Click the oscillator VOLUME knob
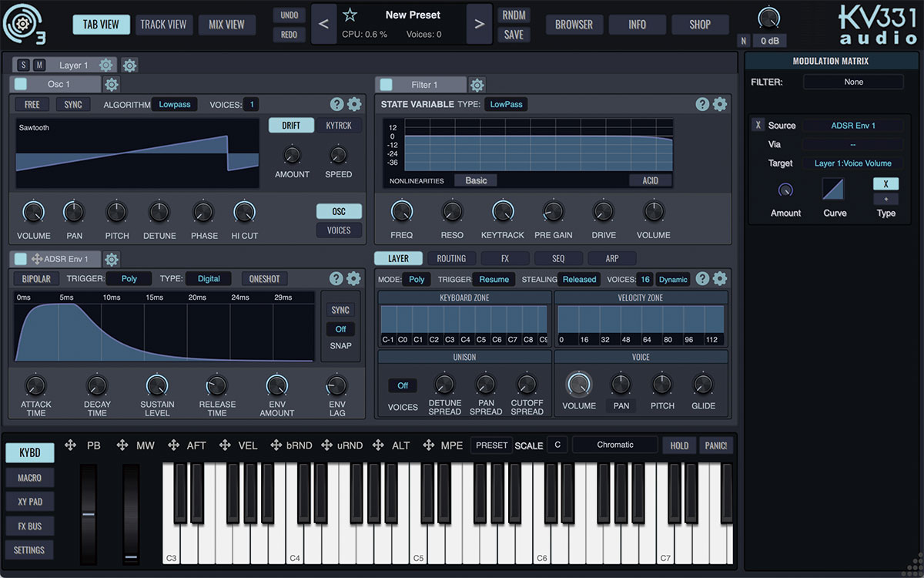 33,211
